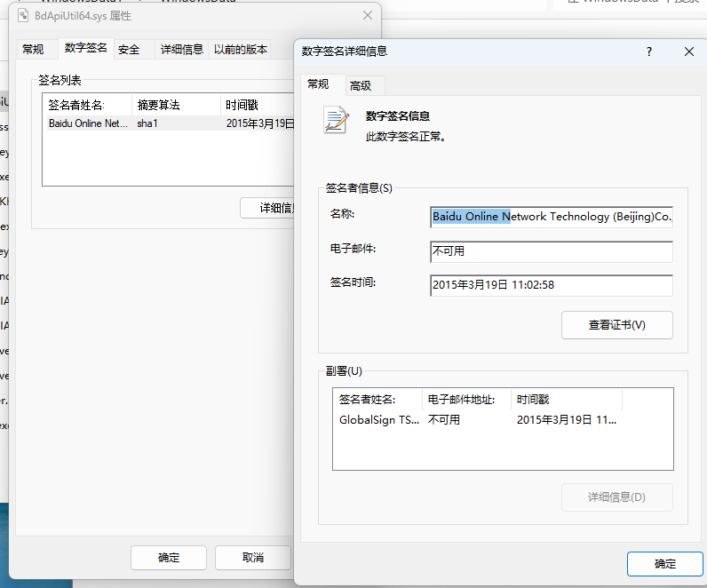Screen dimensions: 707x588
Task: Click the 签名者姓名 column header in signature list
Action: point(87,105)
